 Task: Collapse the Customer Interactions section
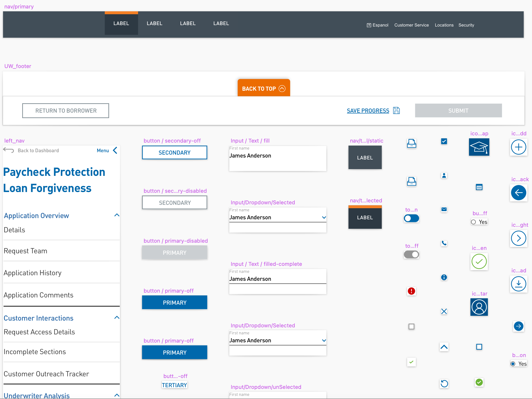[x=117, y=317]
